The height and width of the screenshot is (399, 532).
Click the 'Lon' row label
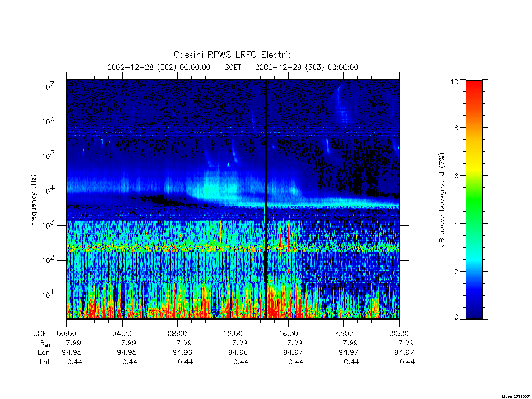point(44,353)
